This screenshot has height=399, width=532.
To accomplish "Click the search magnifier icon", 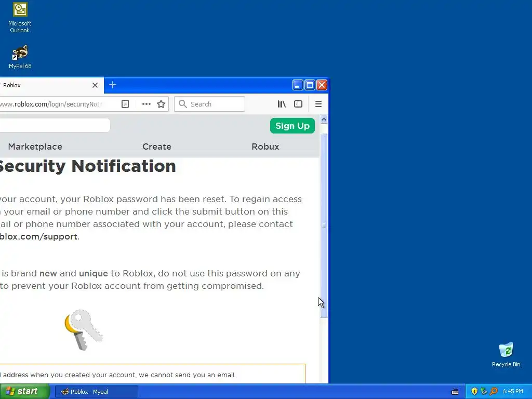I will pos(182,104).
